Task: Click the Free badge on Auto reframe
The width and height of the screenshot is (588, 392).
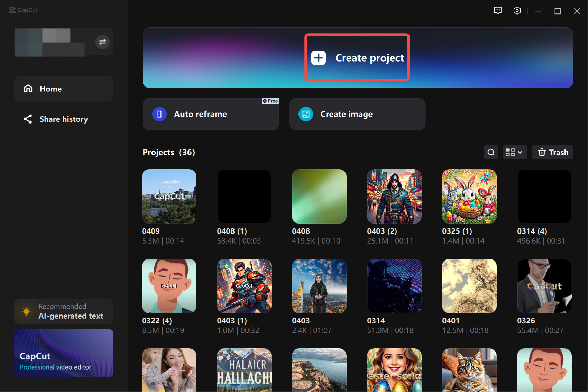Action: point(270,101)
